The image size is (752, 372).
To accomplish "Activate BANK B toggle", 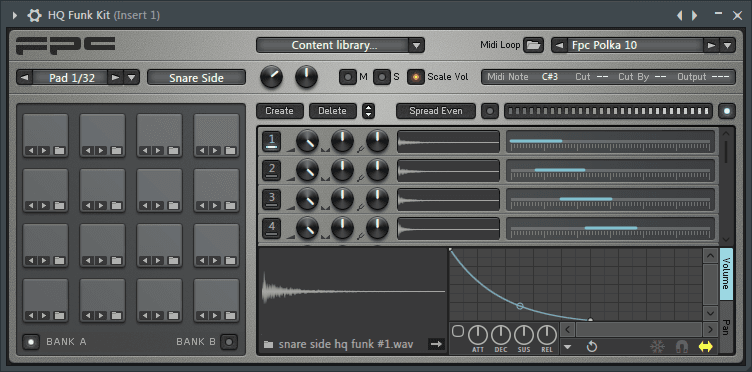I will pyautogui.click(x=229, y=342).
